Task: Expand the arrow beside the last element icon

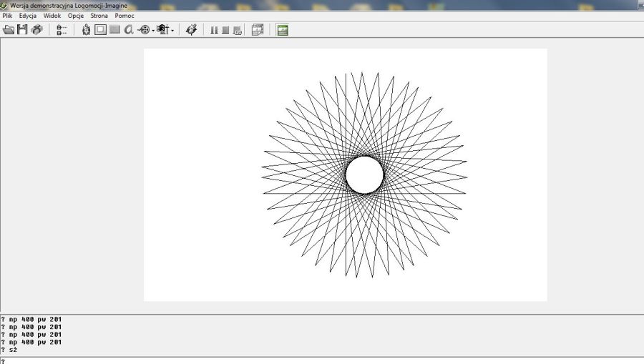Action: point(172,30)
